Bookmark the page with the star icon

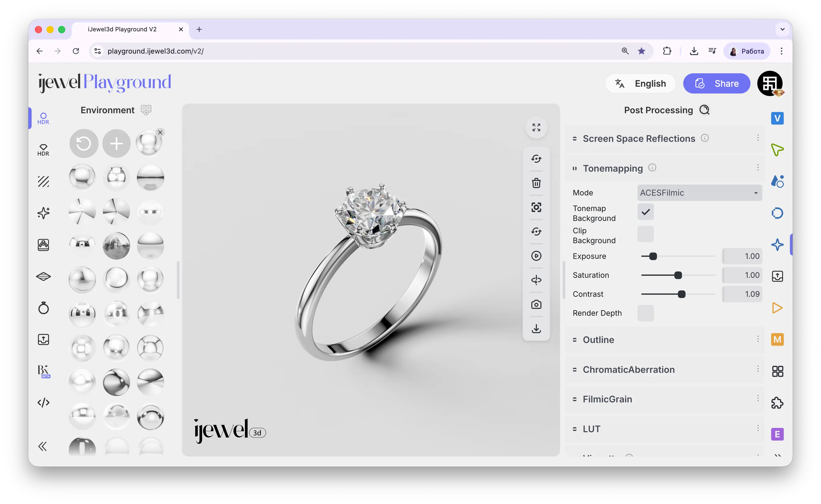[x=641, y=51]
